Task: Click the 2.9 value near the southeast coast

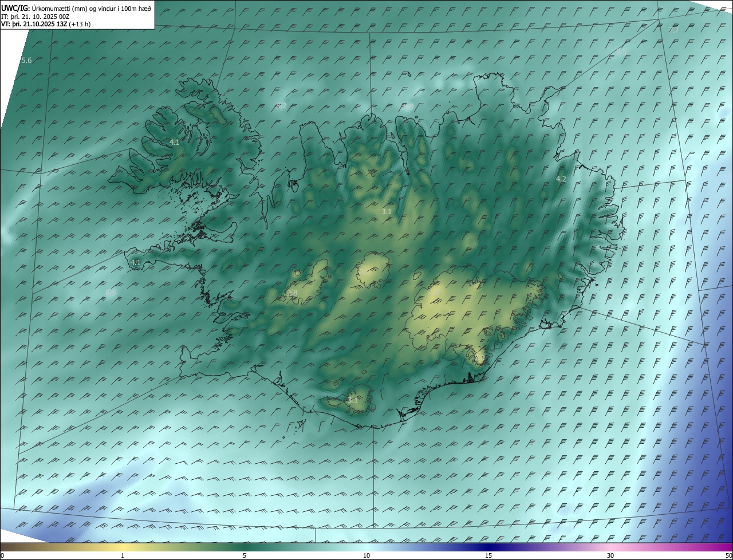Action: pyautogui.click(x=480, y=357)
